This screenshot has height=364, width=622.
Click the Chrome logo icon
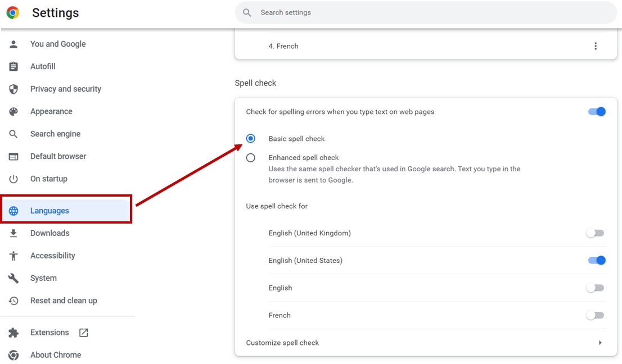tap(13, 12)
